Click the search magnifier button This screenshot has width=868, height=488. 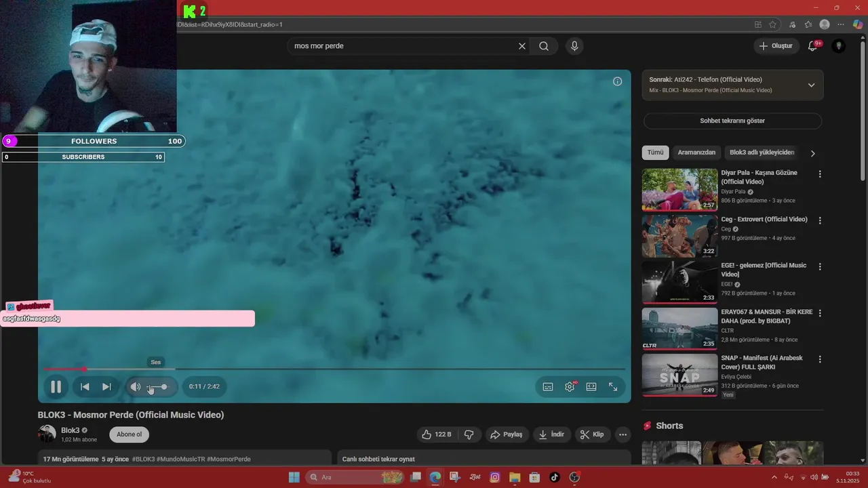tap(544, 46)
